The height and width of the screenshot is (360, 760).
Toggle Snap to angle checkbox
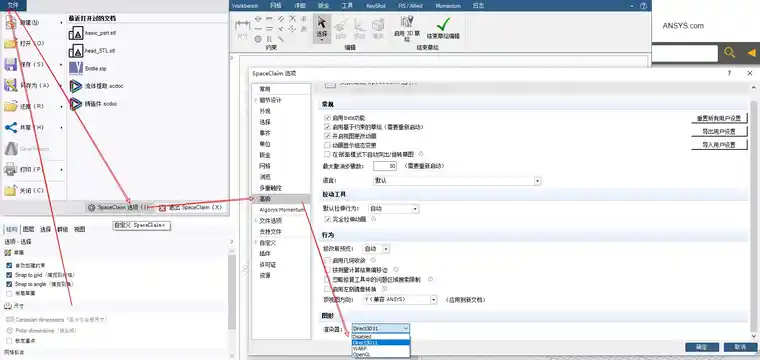(9, 284)
